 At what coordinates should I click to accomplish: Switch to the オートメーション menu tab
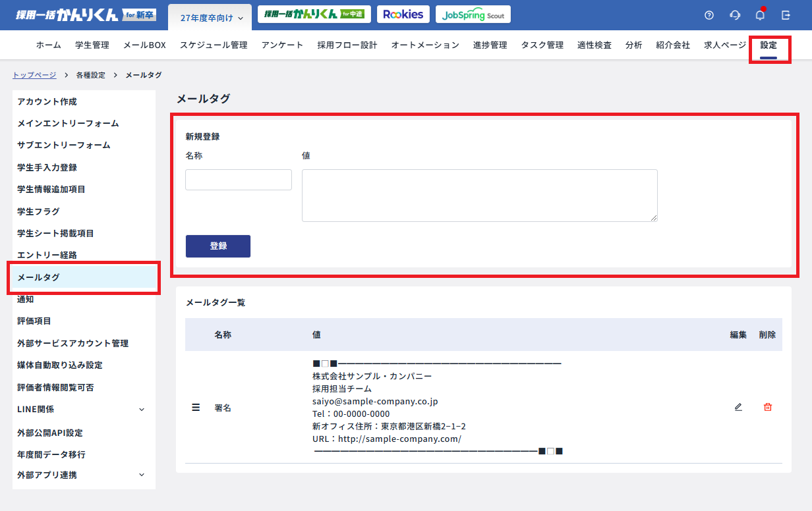(425, 45)
